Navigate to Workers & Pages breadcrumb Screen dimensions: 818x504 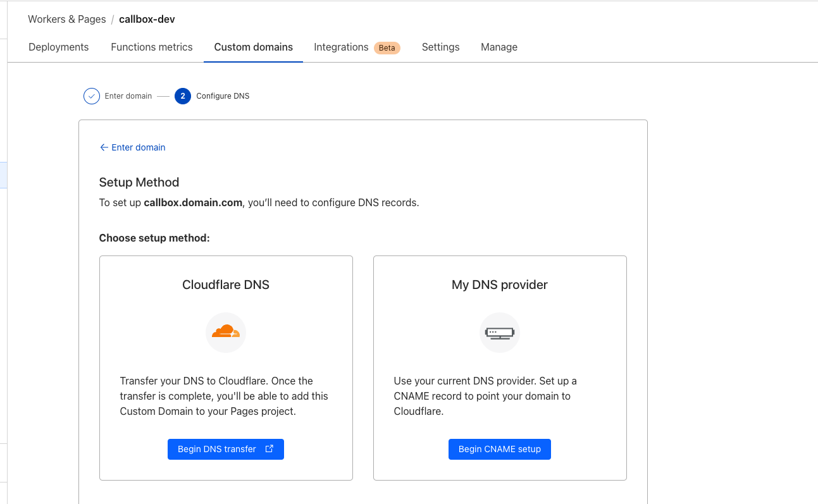click(x=67, y=20)
